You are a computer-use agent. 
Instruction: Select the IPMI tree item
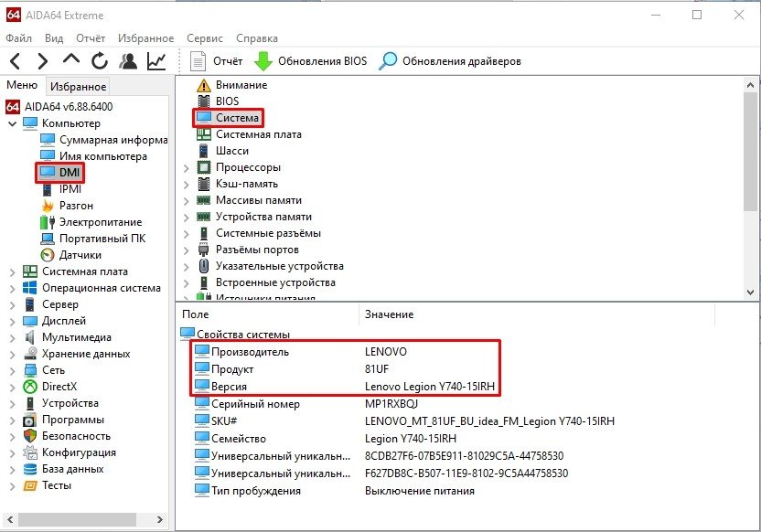60,189
